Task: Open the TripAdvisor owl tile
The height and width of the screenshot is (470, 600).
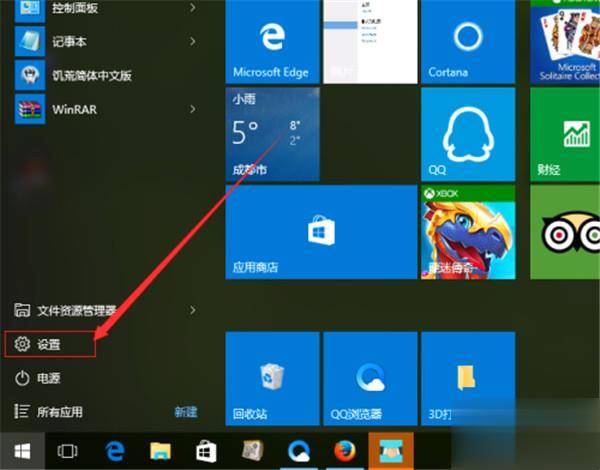Action: click(565, 232)
